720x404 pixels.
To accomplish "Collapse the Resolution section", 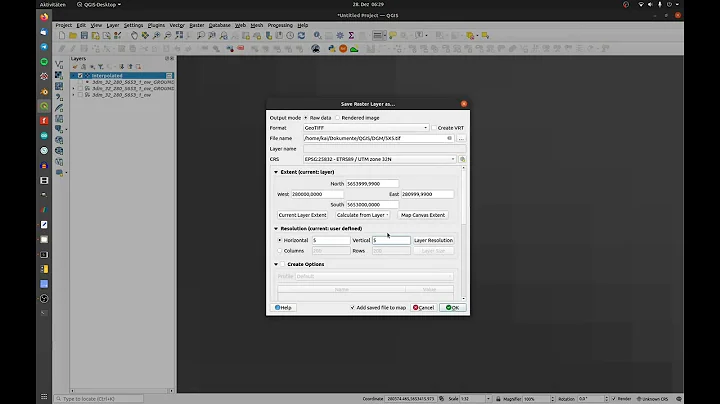I will coord(276,229).
